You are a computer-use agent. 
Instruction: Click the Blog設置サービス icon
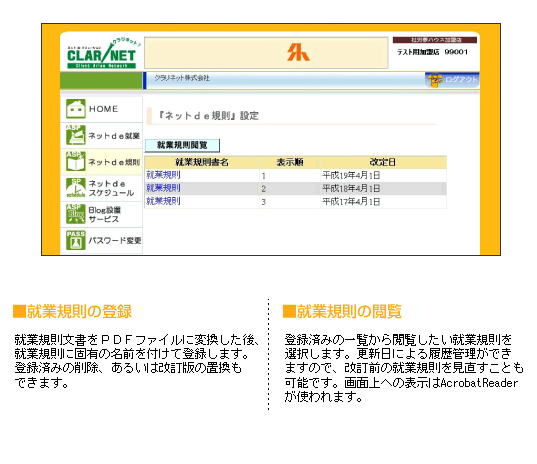click(x=75, y=214)
